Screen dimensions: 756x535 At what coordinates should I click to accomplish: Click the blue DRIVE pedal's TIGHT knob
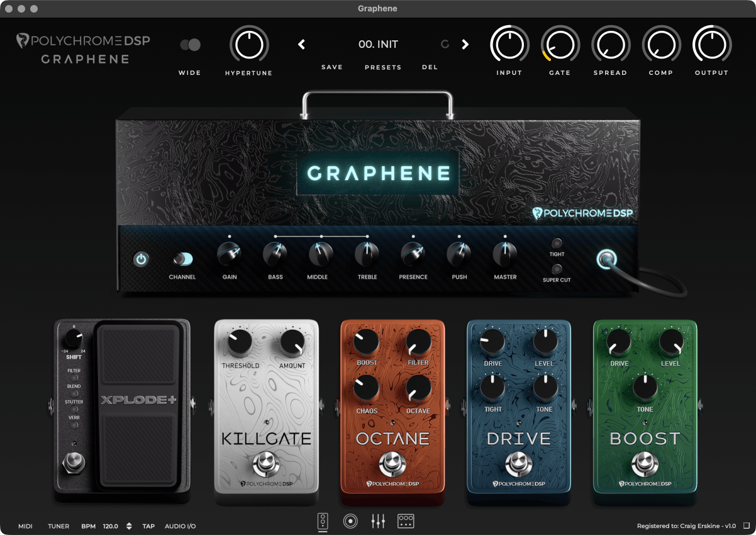coord(493,388)
